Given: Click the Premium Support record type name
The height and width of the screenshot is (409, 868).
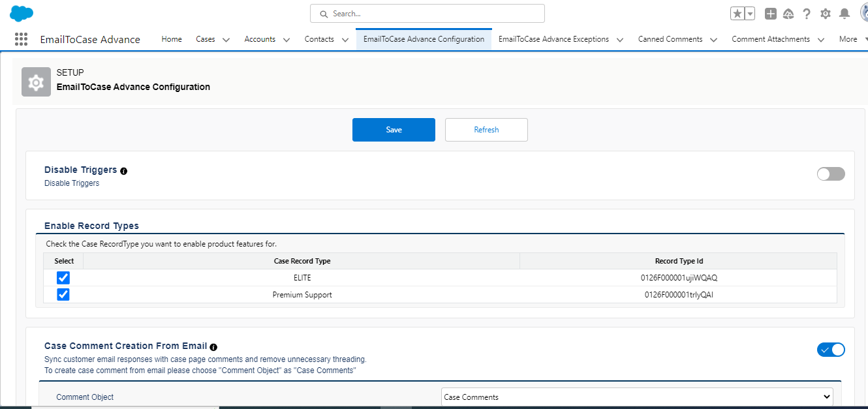Looking at the screenshot, I should point(302,295).
